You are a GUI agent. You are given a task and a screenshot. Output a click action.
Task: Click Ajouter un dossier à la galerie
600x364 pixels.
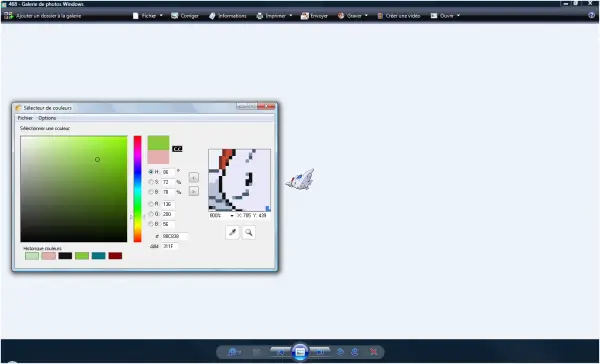pyautogui.click(x=43, y=16)
